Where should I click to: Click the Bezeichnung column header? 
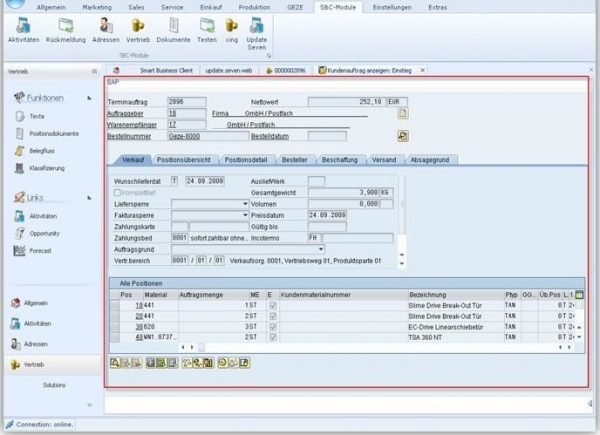point(456,295)
